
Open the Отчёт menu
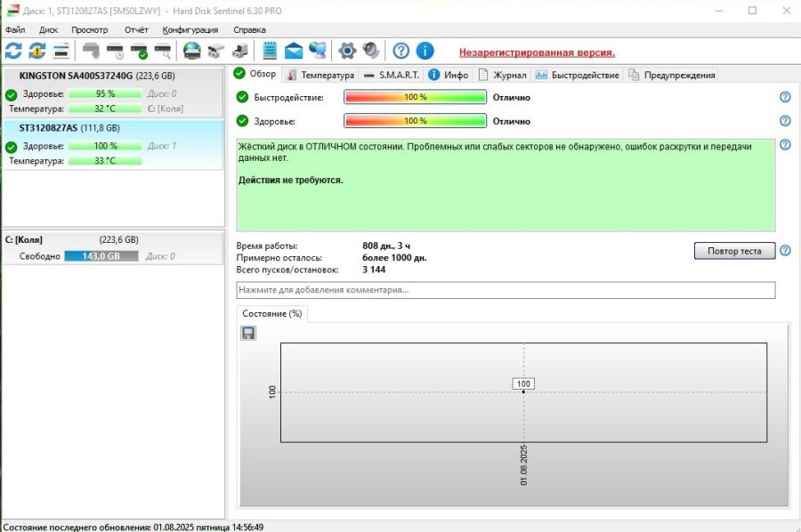click(136, 29)
